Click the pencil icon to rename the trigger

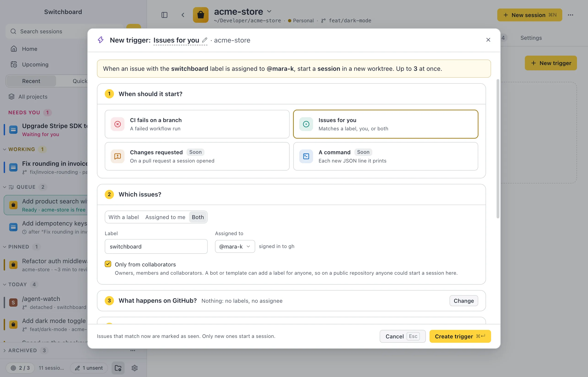[x=205, y=40]
